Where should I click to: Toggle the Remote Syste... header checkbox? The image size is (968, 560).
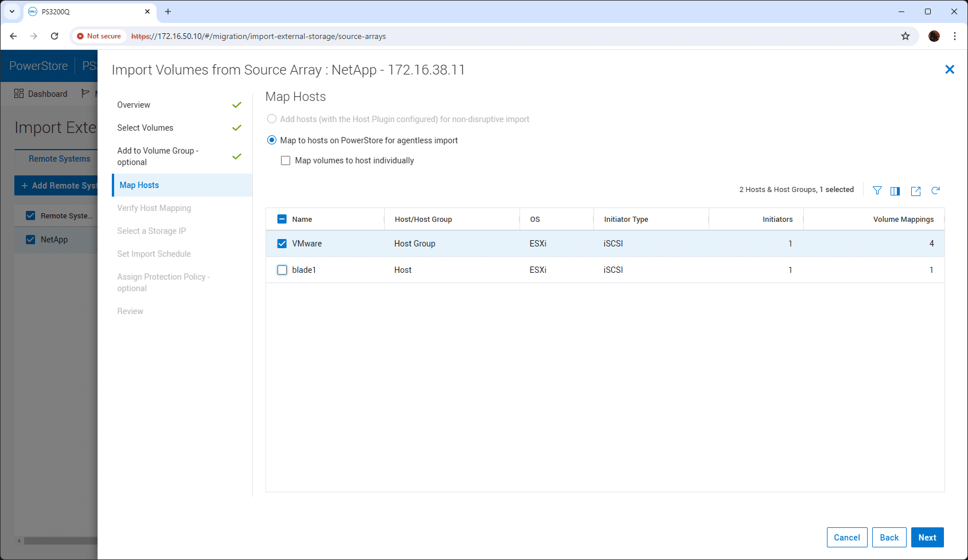click(30, 216)
